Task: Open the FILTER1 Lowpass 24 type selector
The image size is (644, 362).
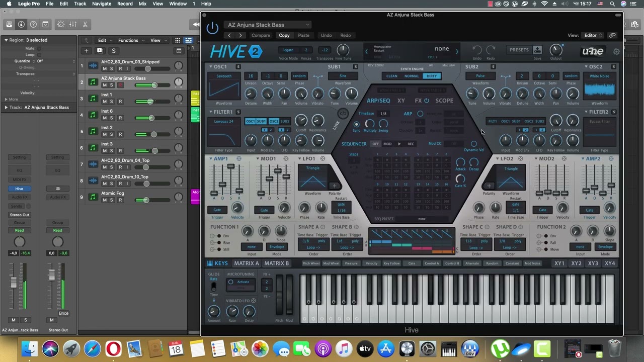Action: point(224,122)
